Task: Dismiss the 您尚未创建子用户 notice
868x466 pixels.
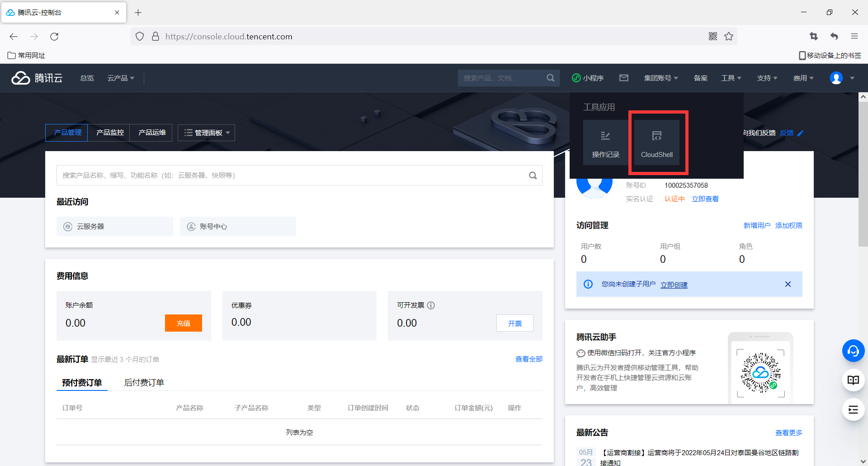Action: 788,284
